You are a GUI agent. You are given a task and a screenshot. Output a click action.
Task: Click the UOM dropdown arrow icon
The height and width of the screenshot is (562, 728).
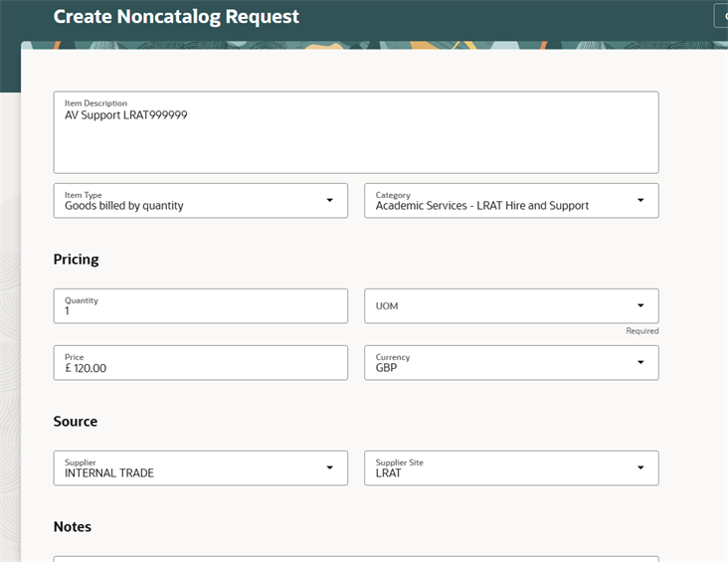[640, 306]
